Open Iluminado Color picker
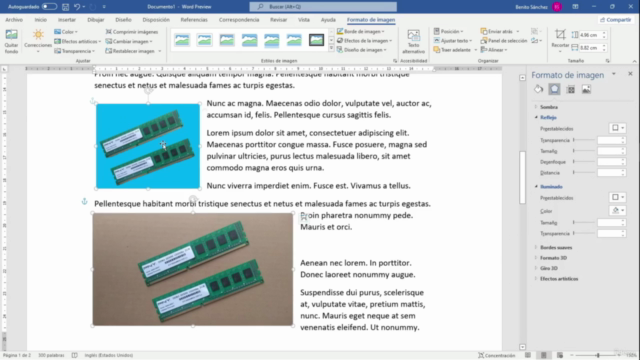 click(617, 211)
